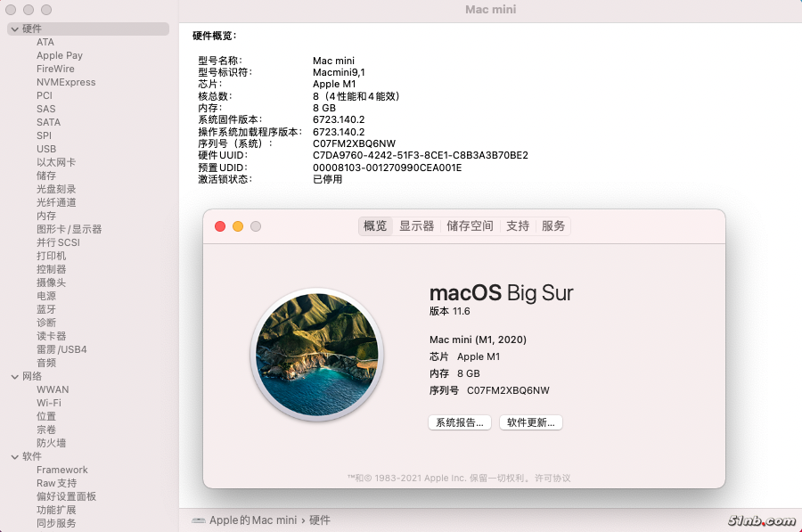The height and width of the screenshot is (532, 802).
Task: Click the Mac mini icon in path bar
Action: coord(198,520)
